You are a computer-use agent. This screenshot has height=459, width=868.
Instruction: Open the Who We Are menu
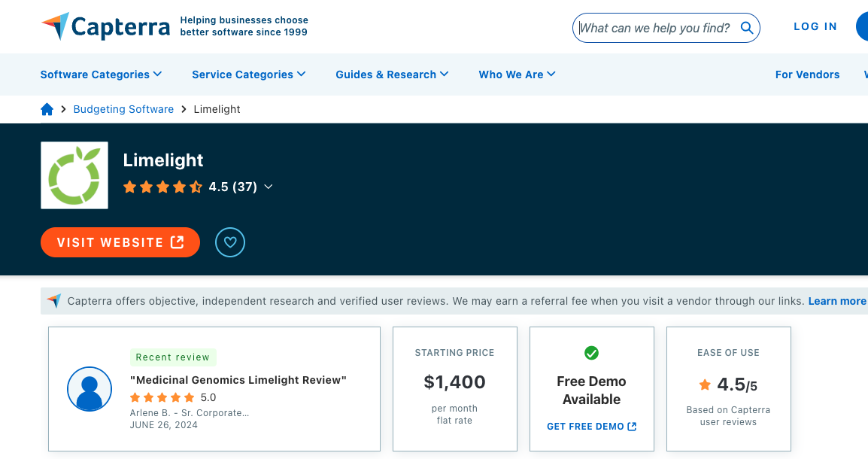(517, 74)
